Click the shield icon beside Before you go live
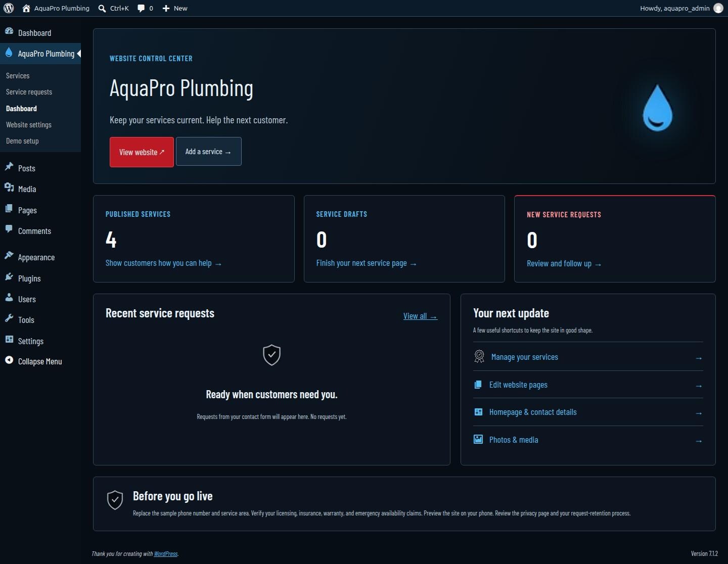Viewport: 728px width, 564px height. (x=115, y=500)
